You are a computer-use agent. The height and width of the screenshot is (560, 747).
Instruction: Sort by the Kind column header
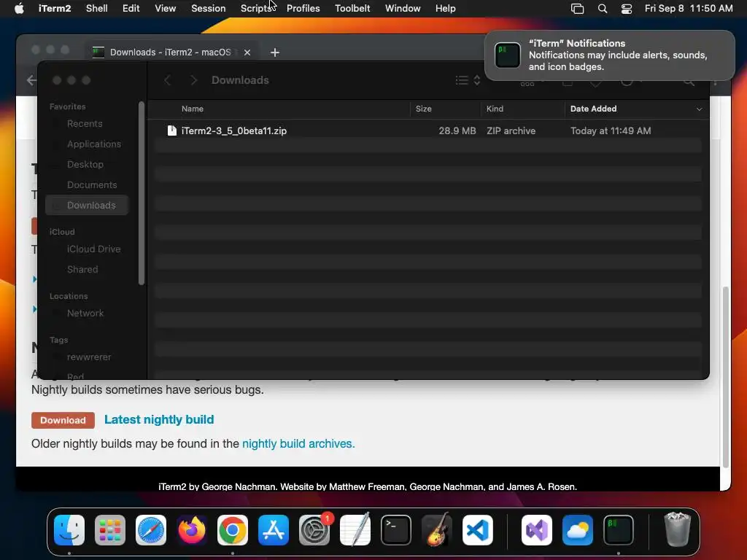click(x=495, y=109)
